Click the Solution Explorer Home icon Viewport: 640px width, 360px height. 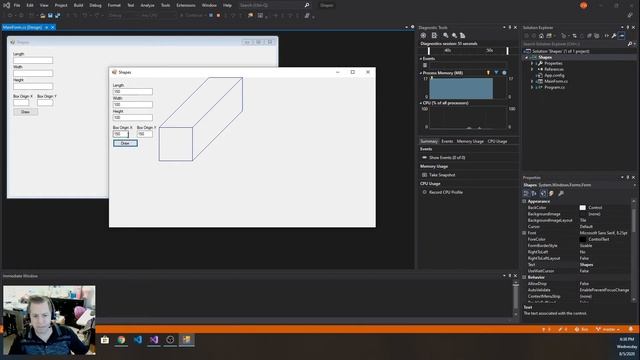point(542,36)
